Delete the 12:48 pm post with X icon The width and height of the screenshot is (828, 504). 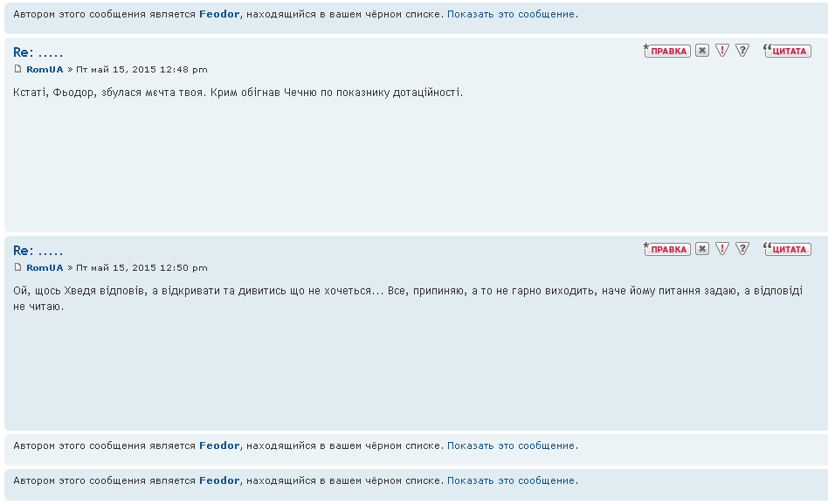click(x=702, y=51)
